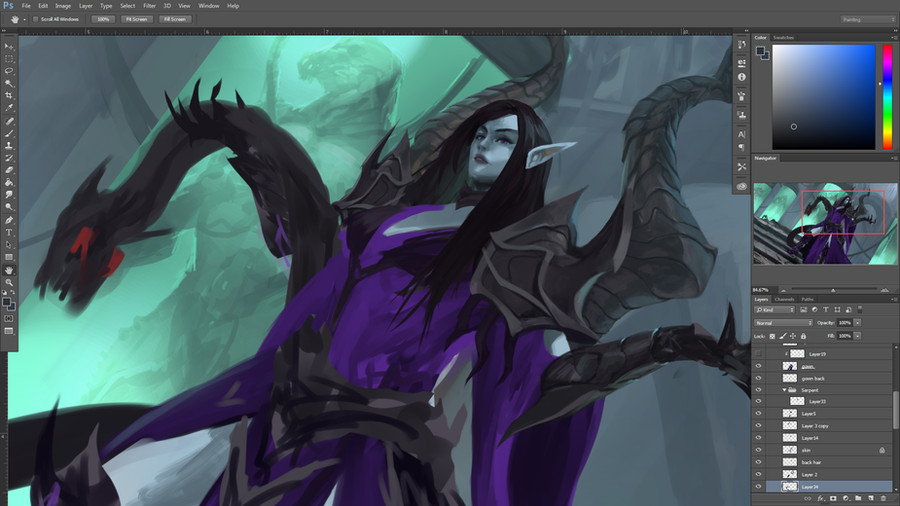Open the Tool Presets panel icon

click(x=742, y=166)
